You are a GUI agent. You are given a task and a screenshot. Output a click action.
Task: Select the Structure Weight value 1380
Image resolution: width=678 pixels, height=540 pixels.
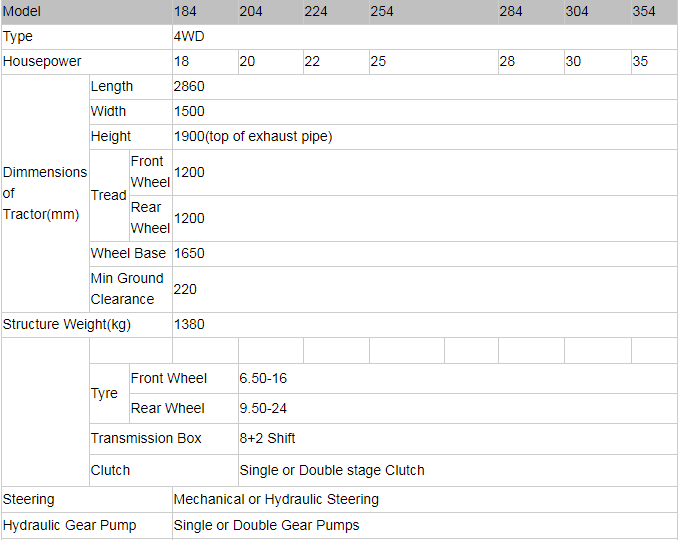coord(189,324)
